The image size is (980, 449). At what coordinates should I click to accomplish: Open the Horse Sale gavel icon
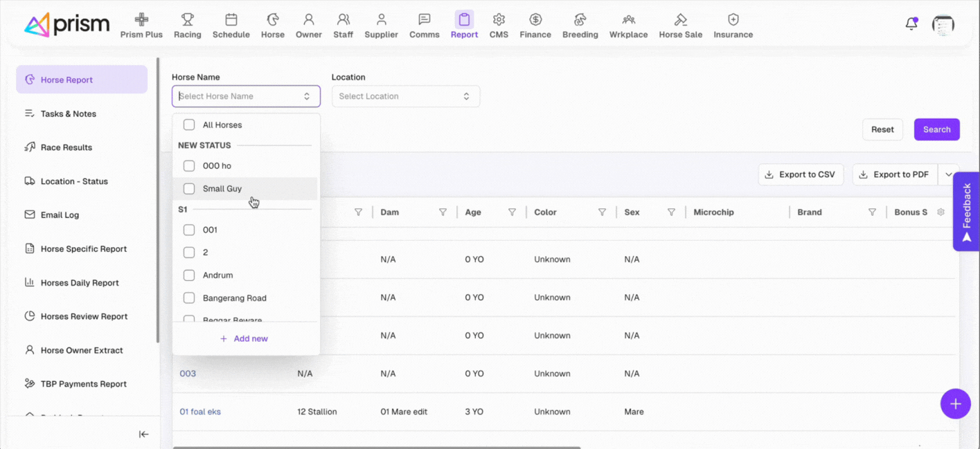point(680,19)
